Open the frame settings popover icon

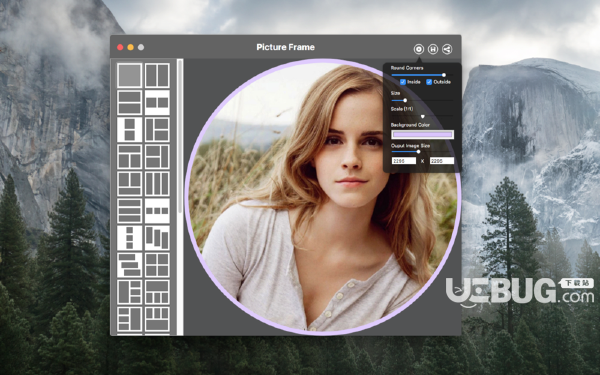coord(419,49)
